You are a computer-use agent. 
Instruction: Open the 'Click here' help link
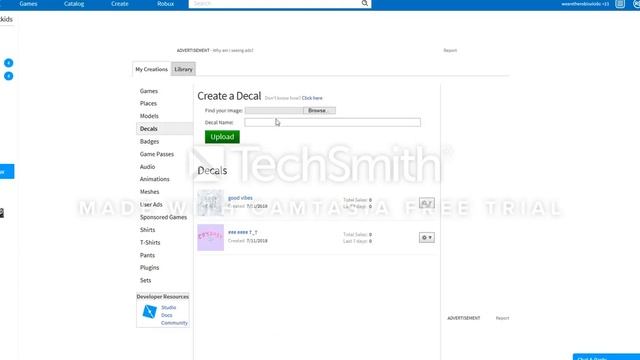(x=312, y=98)
